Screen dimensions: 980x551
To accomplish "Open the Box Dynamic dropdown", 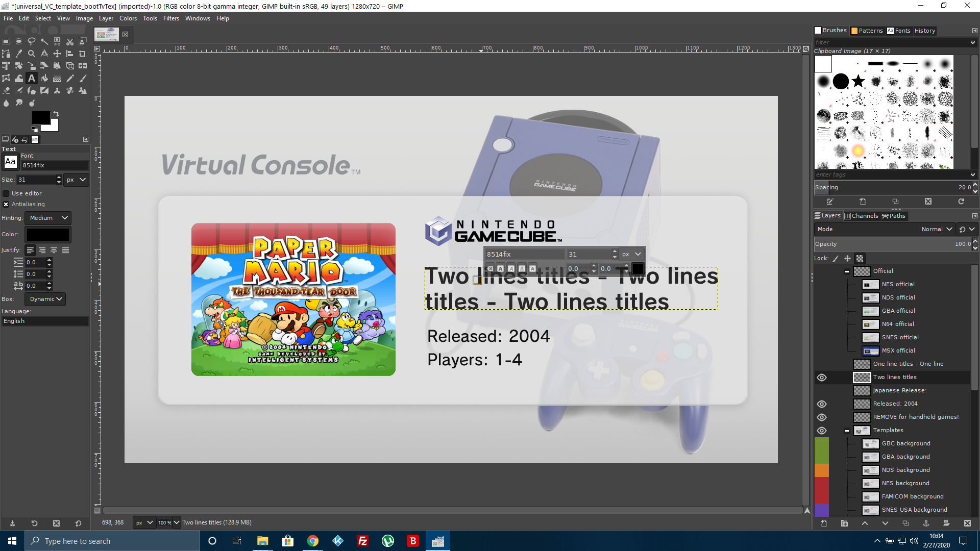I will [45, 299].
